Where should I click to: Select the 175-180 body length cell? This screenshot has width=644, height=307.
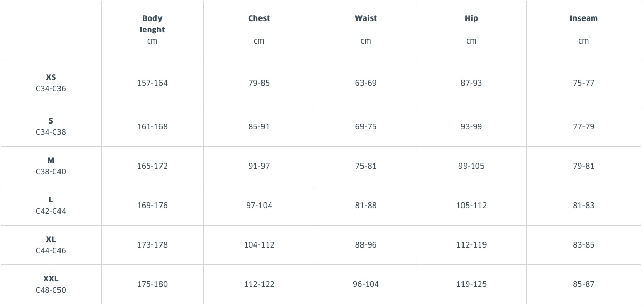pos(152,284)
